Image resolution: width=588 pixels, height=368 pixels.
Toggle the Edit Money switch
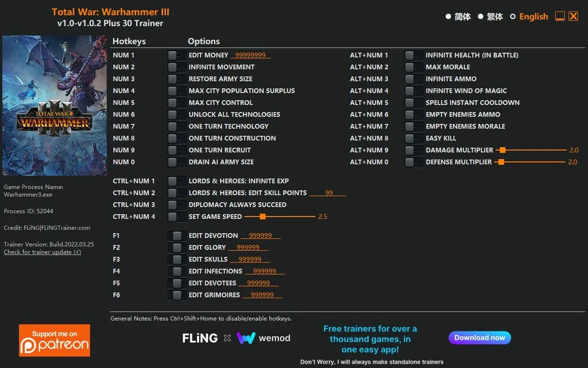point(177,55)
